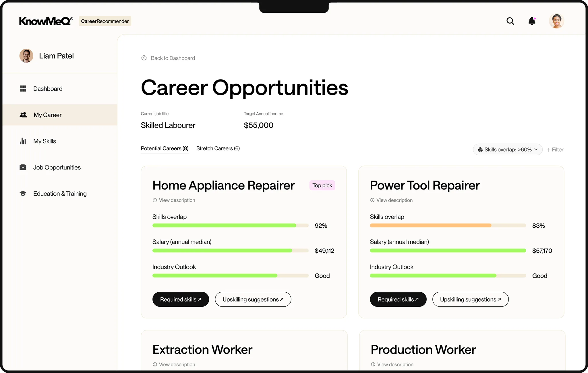Image resolution: width=588 pixels, height=373 pixels.
Task: Open Liam Patel's profile photo
Action: (26, 56)
